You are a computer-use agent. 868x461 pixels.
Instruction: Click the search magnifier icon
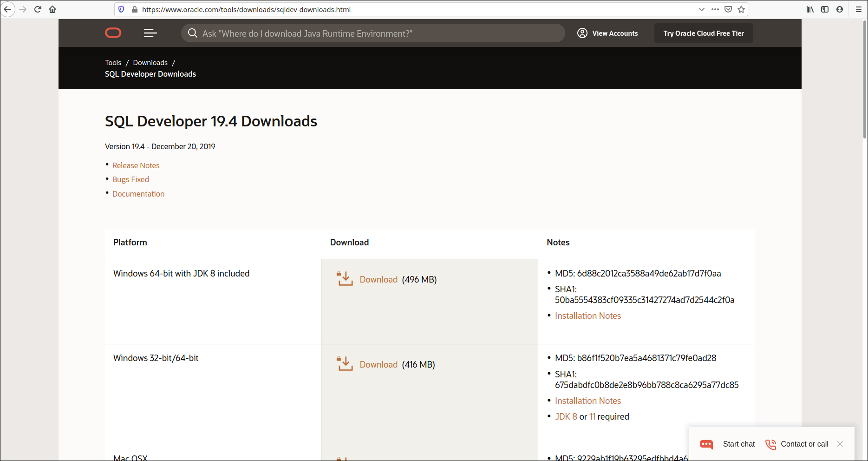(x=192, y=33)
